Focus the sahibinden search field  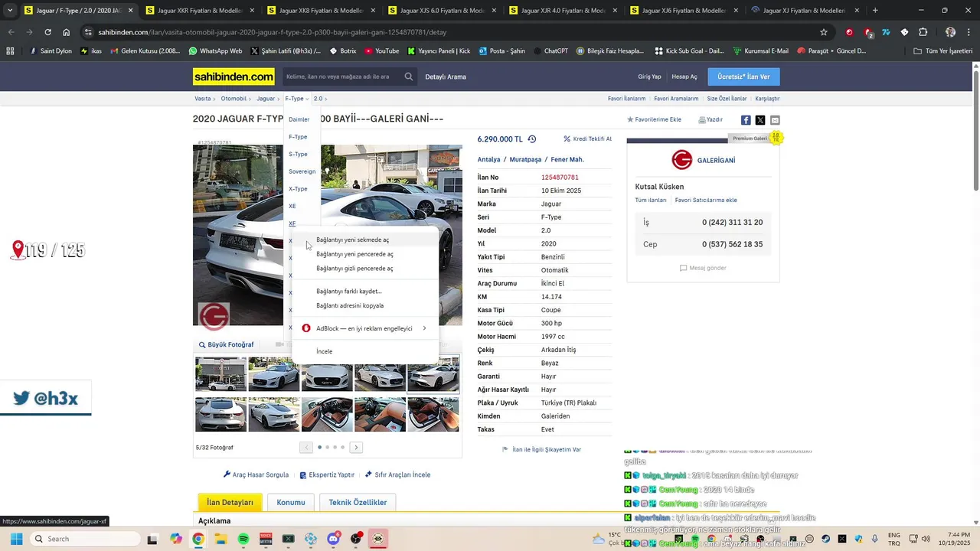click(x=342, y=77)
